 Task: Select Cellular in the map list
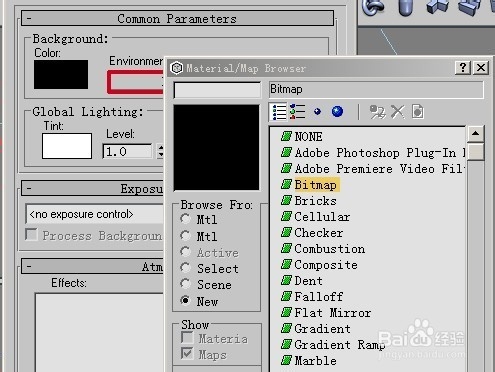coord(322,217)
